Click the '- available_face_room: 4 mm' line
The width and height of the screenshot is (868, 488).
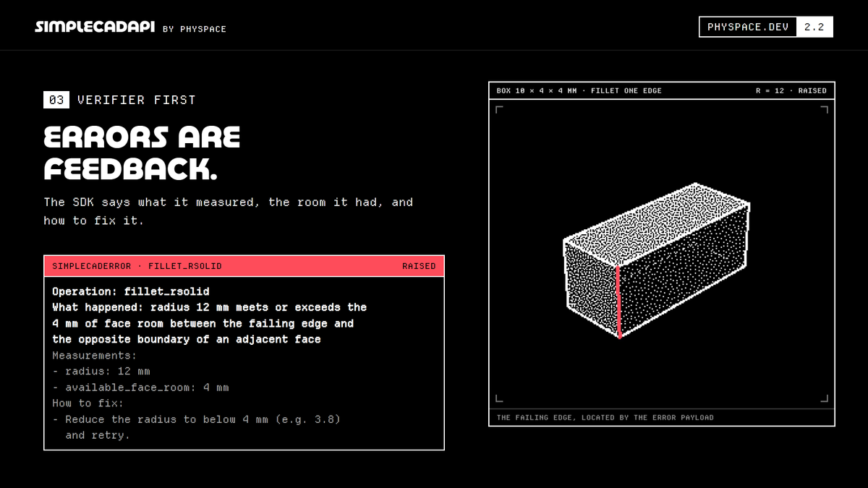140,388
